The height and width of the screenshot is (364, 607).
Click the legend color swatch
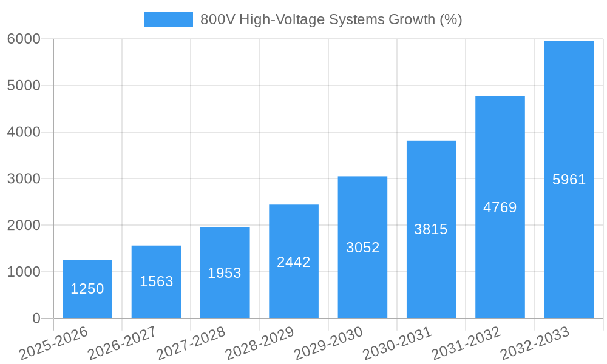pyautogui.click(x=168, y=19)
